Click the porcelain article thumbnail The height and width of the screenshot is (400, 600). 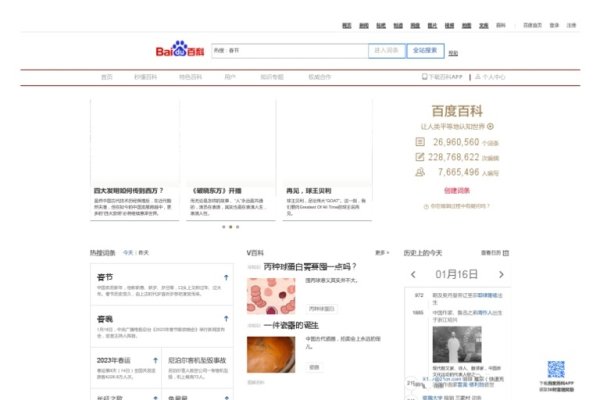click(271, 354)
